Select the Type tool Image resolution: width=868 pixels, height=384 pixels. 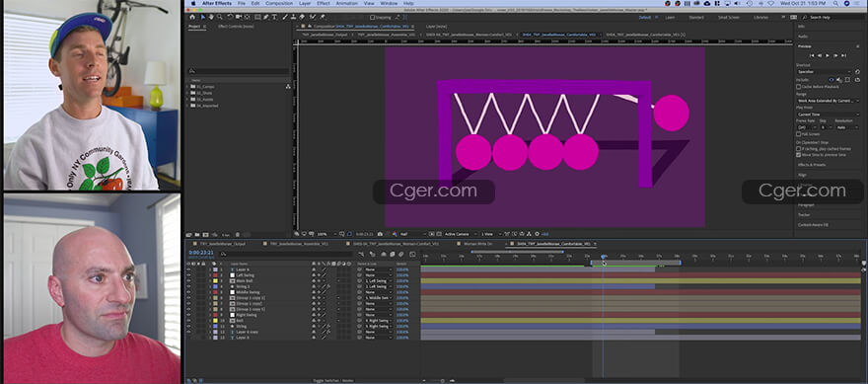(x=274, y=17)
